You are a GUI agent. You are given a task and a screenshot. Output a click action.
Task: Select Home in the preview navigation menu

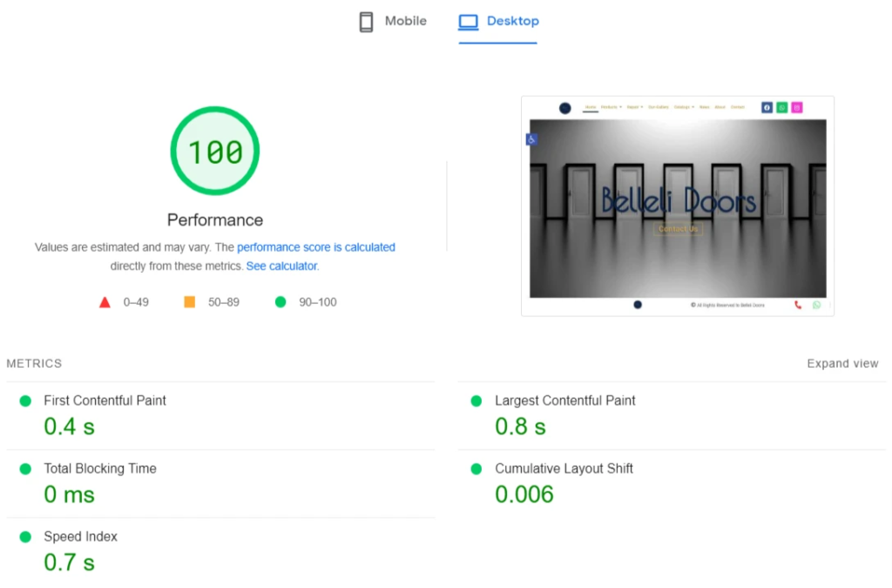[x=591, y=107]
